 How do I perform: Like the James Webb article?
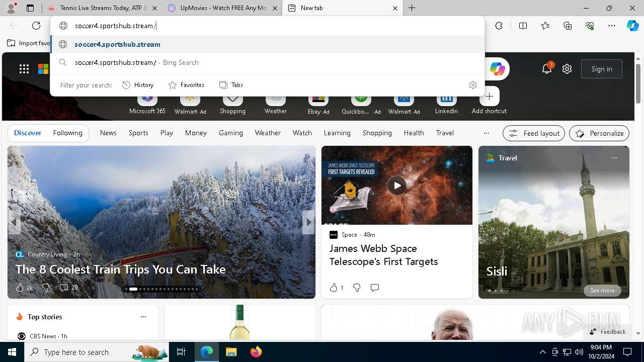pyautogui.click(x=337, y=288)
